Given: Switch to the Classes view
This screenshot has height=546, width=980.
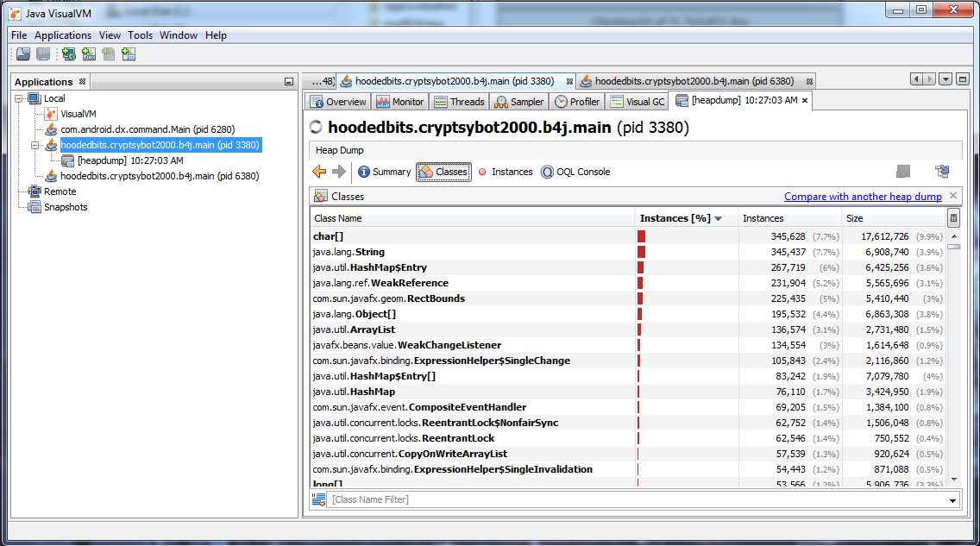Looking at the screenshot, I should [x=443, y=172].
